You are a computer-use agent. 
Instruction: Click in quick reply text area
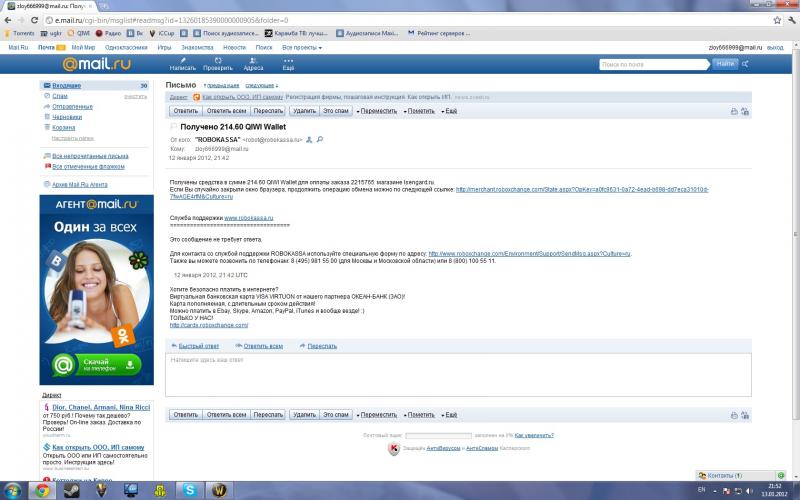click(458, 375)
